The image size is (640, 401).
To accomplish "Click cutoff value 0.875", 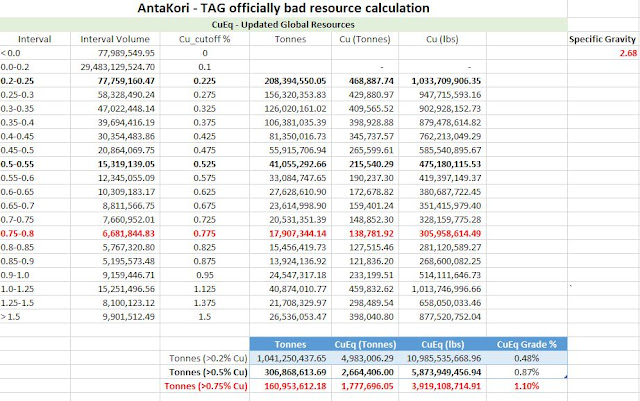I will pyautogui.click(x=204, y=261).
